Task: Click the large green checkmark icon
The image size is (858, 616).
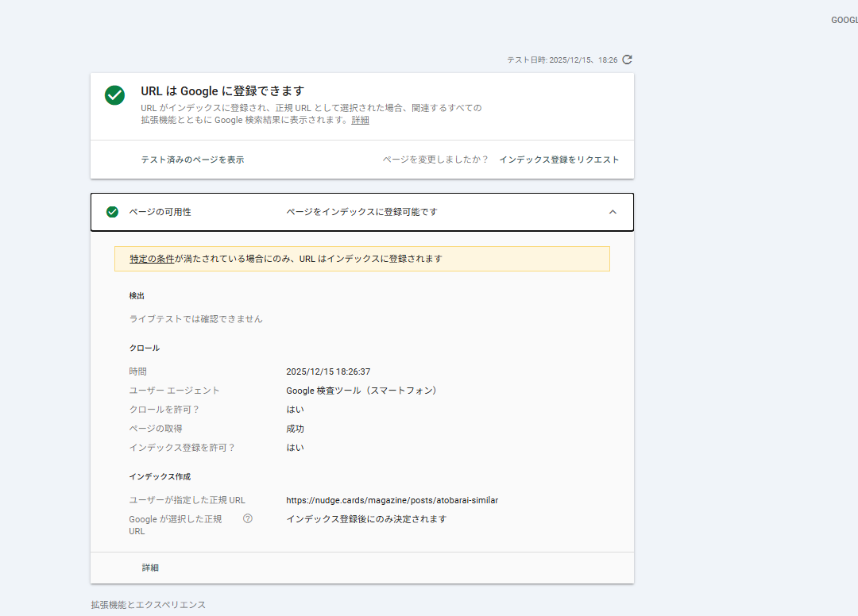Action: tap(115, 95)
